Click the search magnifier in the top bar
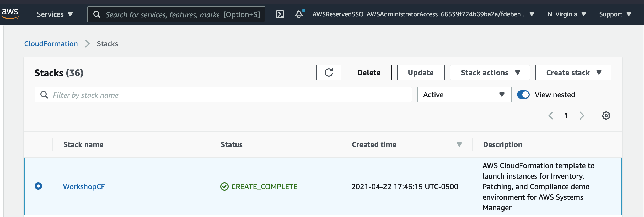The height and width of the screenshot is (217, 644). [x=97, y=14]
